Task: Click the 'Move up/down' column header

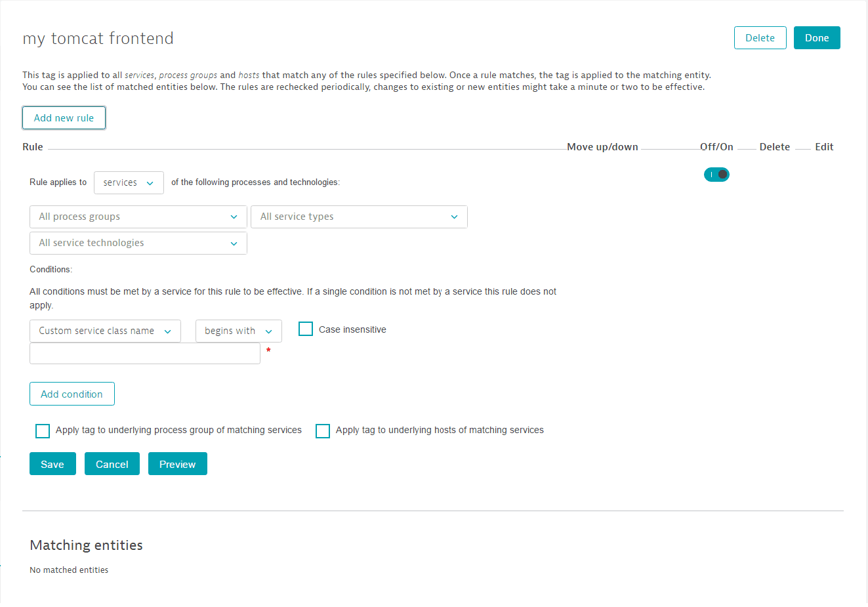Action: point(602,147)
